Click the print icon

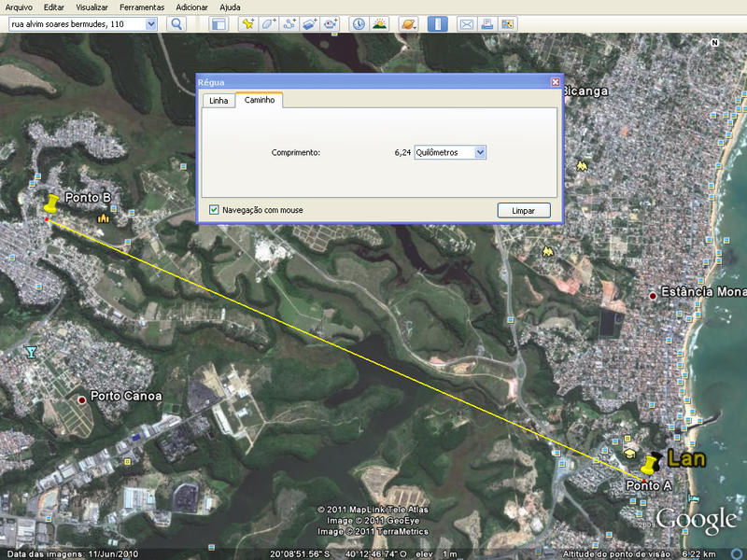[x=486, y=24]
